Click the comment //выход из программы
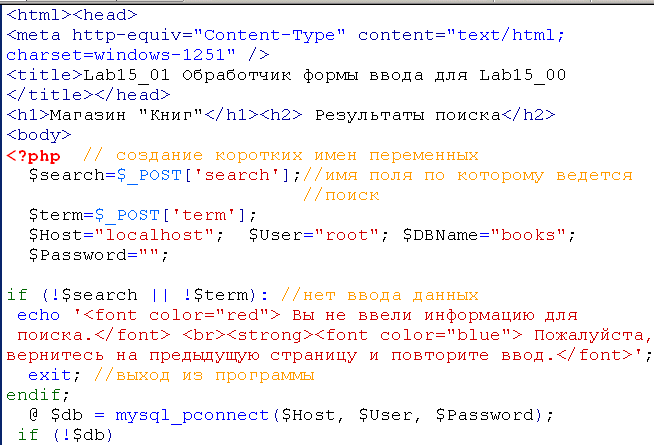Viewport: 654px width, 445px height. [x=204, y=375]
